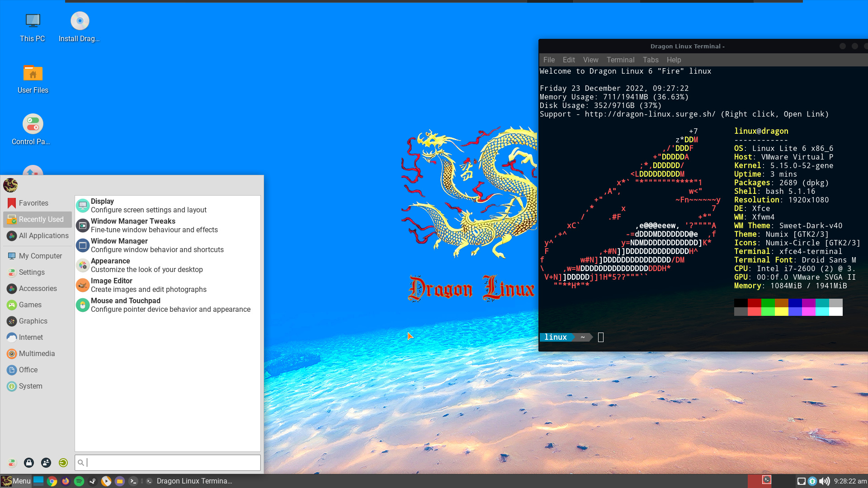This screenshot has height=488, width=868.
Task: Open the Internet category
Action: coord(38,337)
